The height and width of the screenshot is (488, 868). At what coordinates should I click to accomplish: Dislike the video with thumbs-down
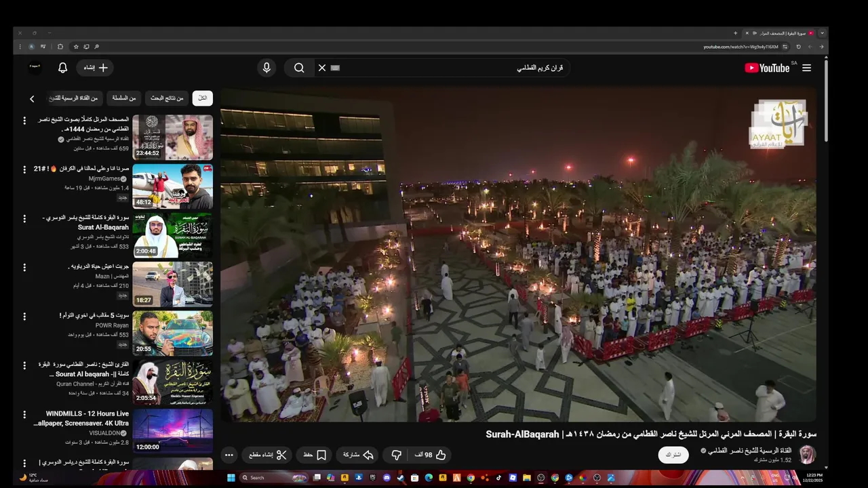[x=397, y=455]
